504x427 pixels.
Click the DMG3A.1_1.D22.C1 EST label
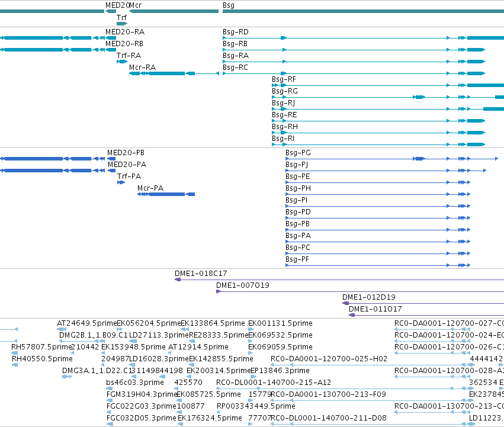pyautogui.click(x=97, y=371)
